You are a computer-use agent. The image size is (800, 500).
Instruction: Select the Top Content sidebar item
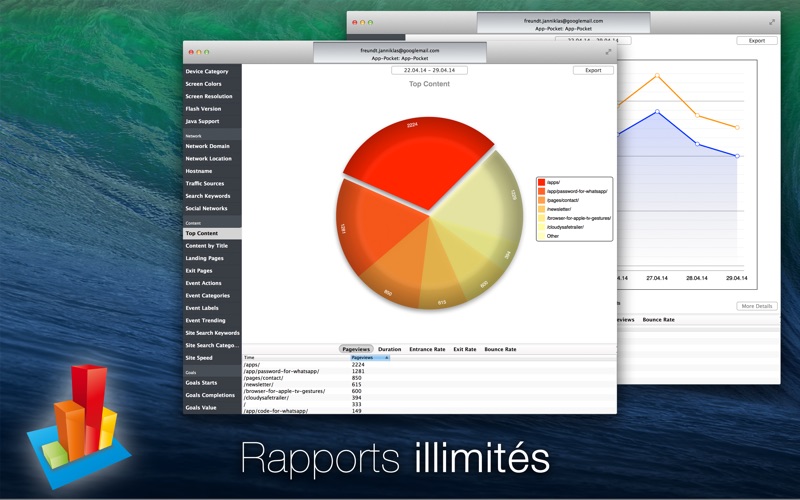tap(212, 233)
